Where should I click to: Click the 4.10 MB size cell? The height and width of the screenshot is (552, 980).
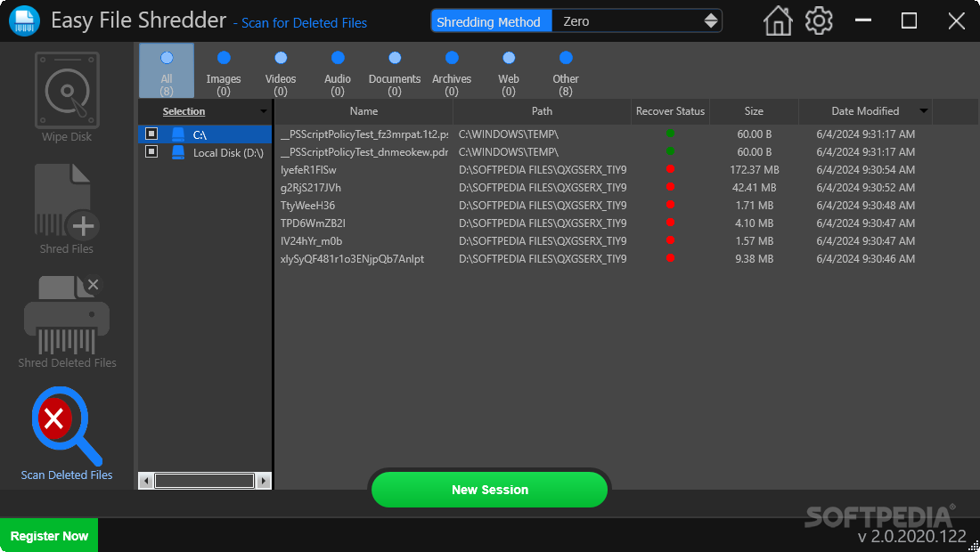pyautogui.click(x=754, y=223)
